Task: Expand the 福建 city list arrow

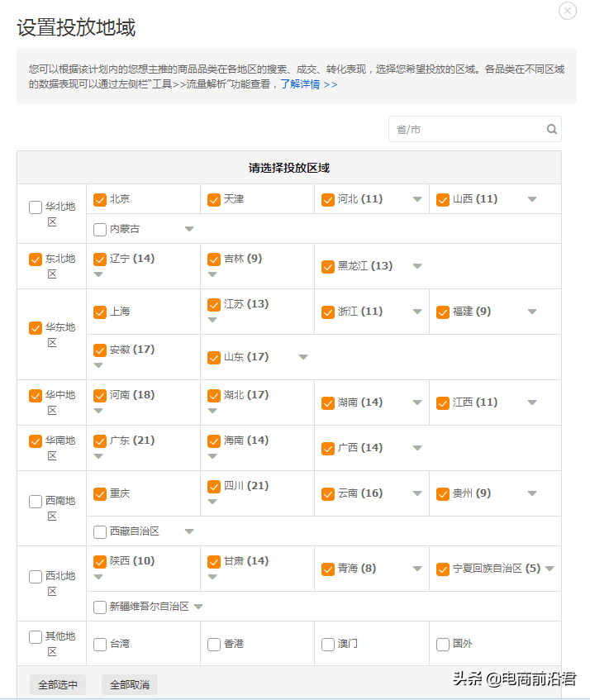Action: (532, 312)
